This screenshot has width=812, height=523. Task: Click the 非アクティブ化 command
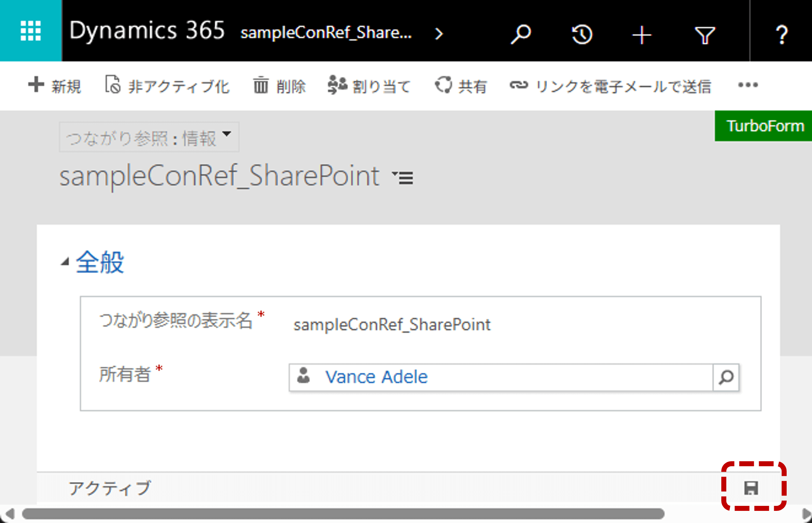pos(167,86)
